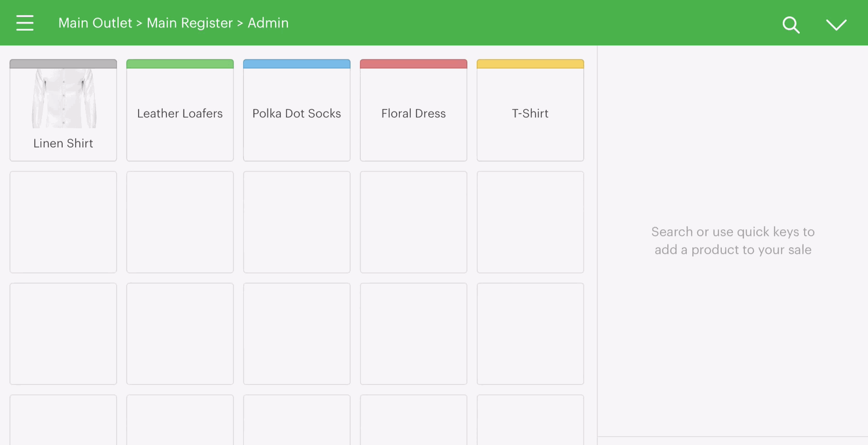This screenshot has height=445, width=868.
Task: Click the 'Search or use quick keys' hint
Action: click(733, 241)
